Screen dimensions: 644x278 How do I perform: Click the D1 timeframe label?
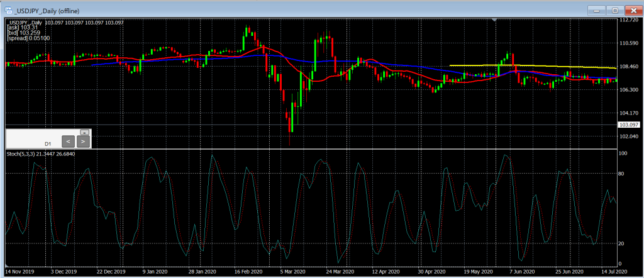(48, 143)
